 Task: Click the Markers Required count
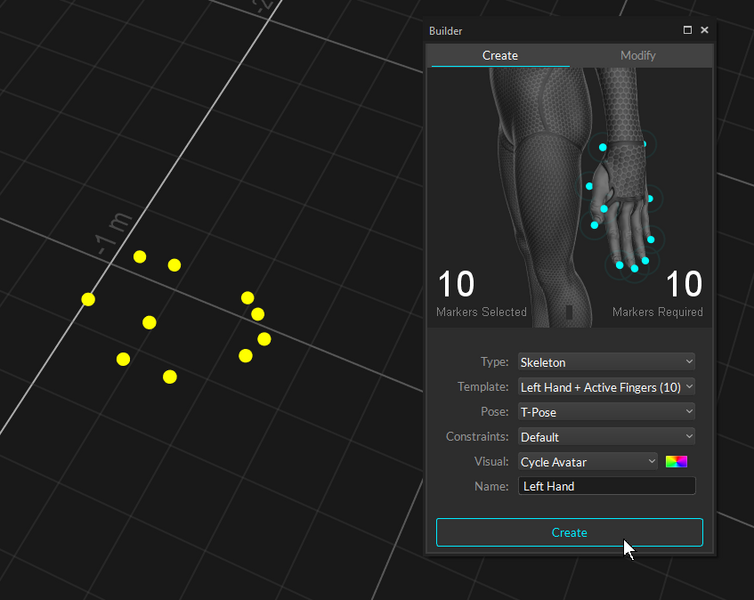[x=683, y=286]
